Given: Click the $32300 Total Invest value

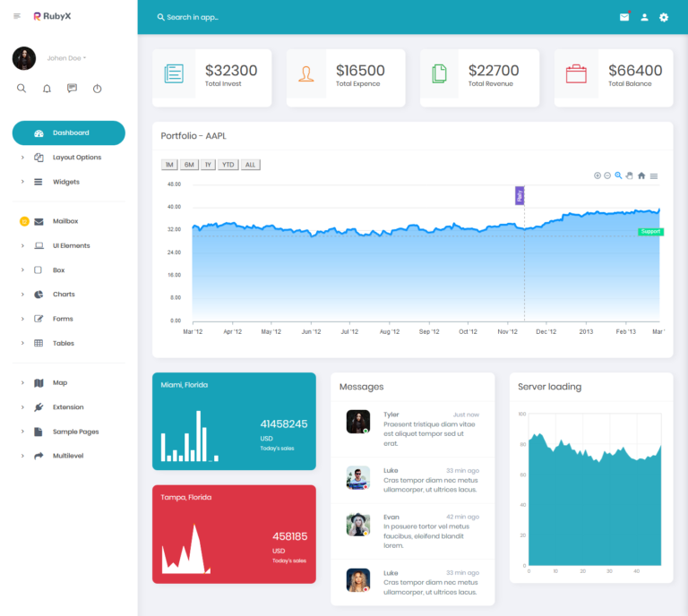Looking at the screenshot, I should pyautogui.click(x=231, y=71).
